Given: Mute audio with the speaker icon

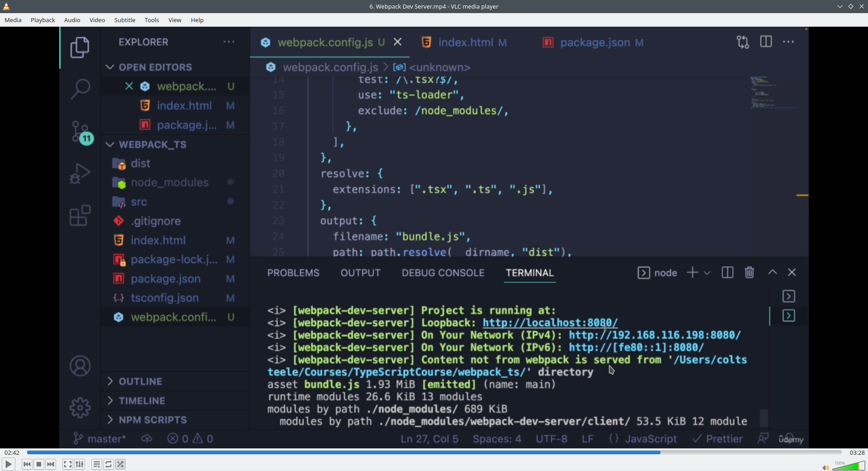Looking at the screenshot, I should [x=826, y=467].
